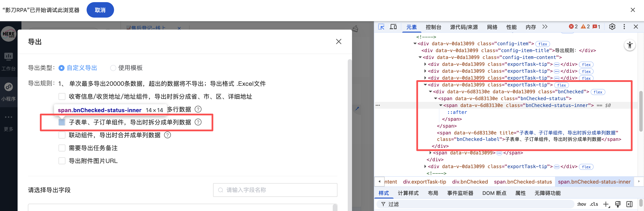Screen dimensions: 644x211
Task: Click :hov state toggle button
Action: coord(581,204)
